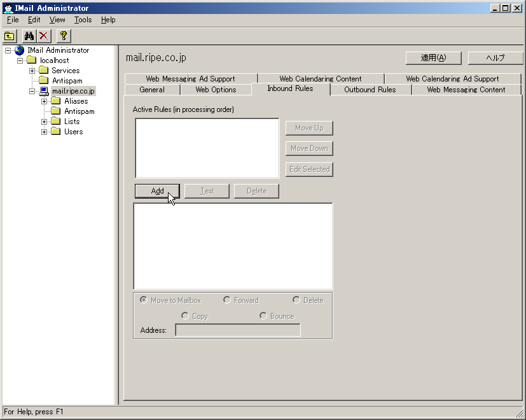Image resolution: width=526 pixels, height=420 pixels.
Task: Switch to the General tab
Action: pos(152,90)
